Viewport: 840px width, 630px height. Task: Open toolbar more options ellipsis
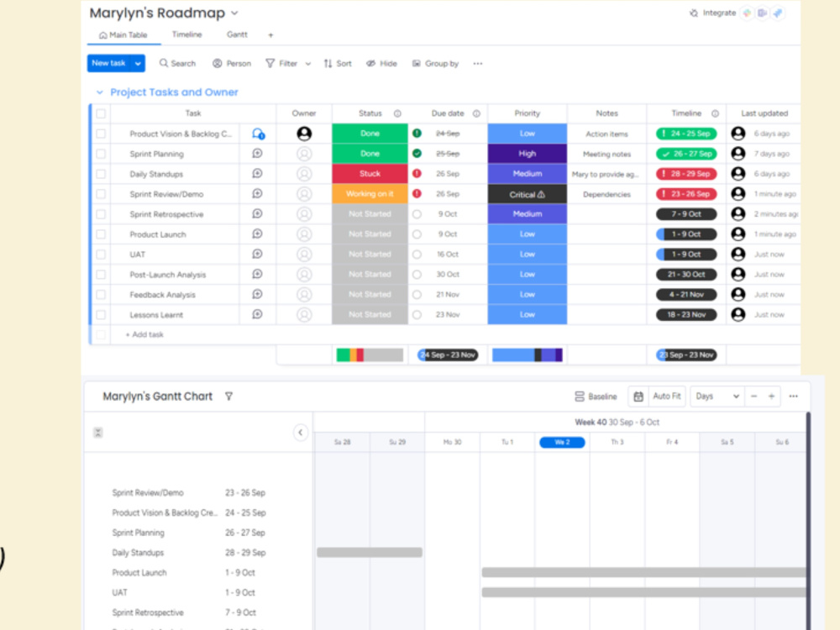(x=478, y=63)
